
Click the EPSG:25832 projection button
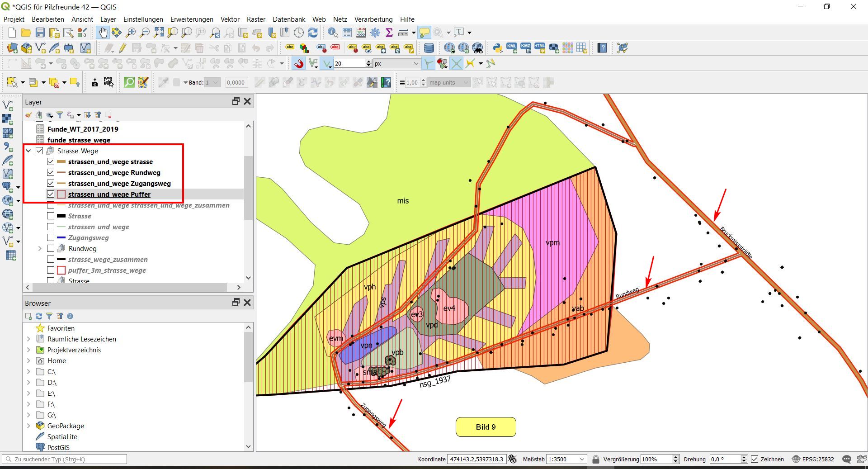(x=813, y=459)
